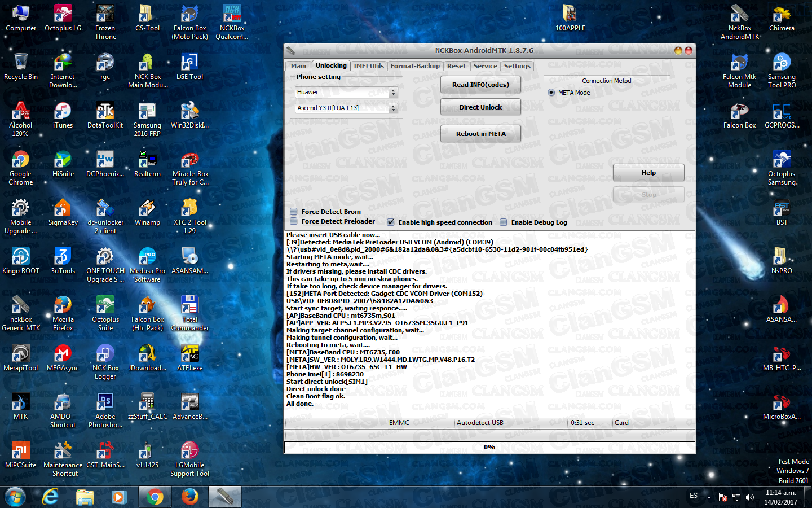The width and height of the screenshot is (812, 508).
Task: Launch the Octoplus LG tool
Action: (x=63, y=17)
